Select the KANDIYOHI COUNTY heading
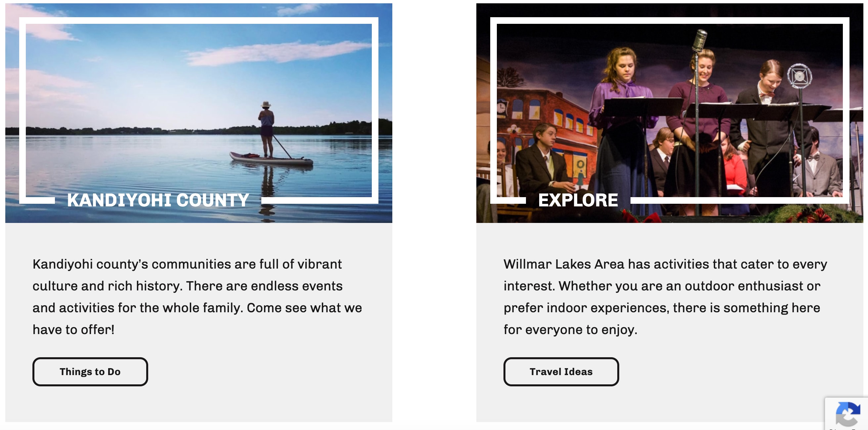868x430 pixels. [x=158, y=200]
